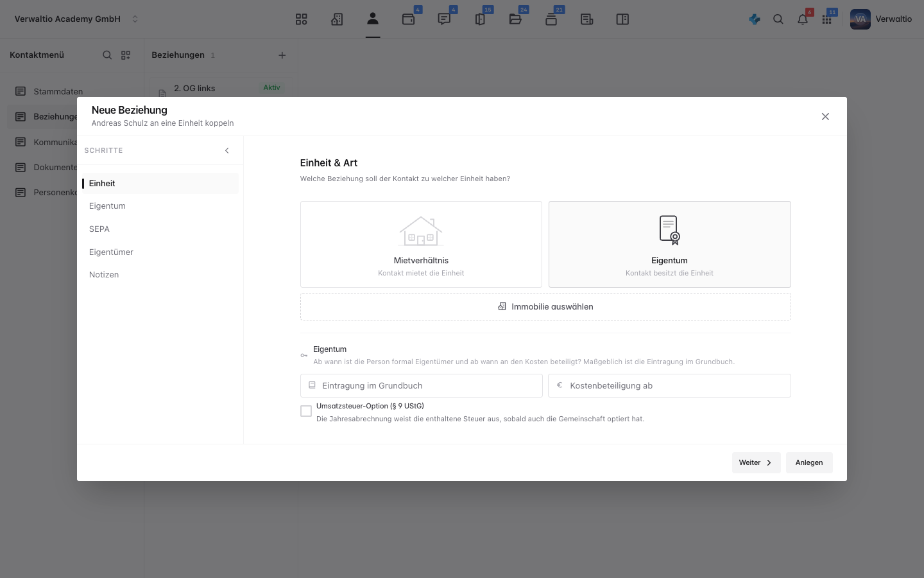Open the folder icon with badge 24

click(515, 19)
